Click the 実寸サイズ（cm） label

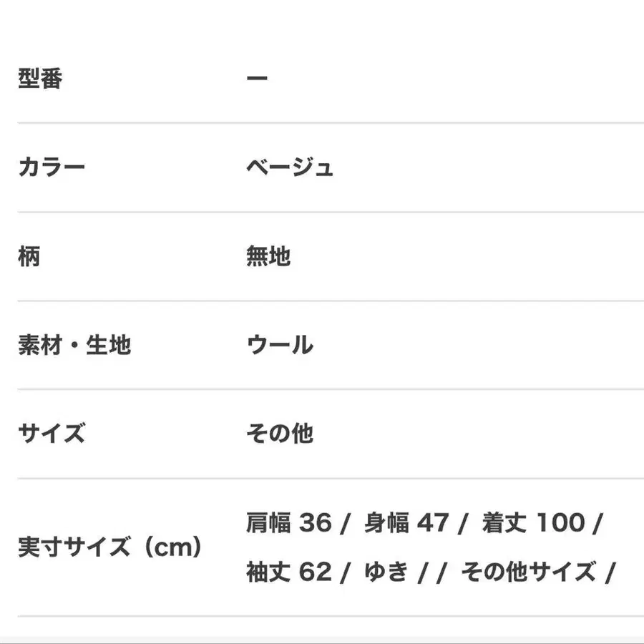point(109,548)
